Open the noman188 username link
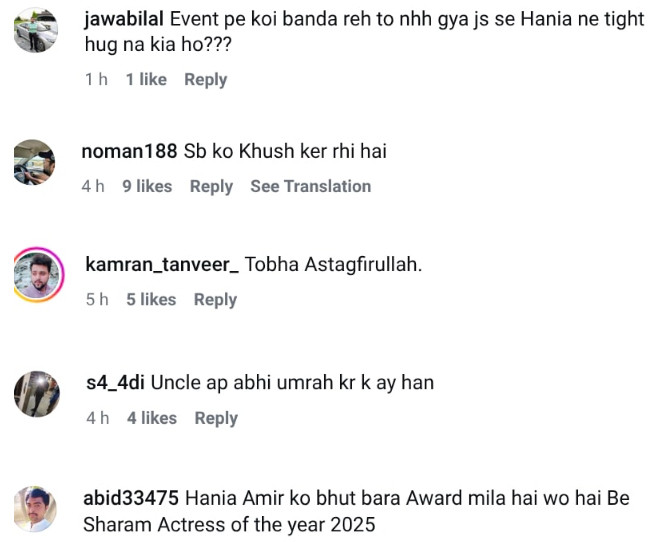Screen dimensions: 652x542 [x=130, y=152]
